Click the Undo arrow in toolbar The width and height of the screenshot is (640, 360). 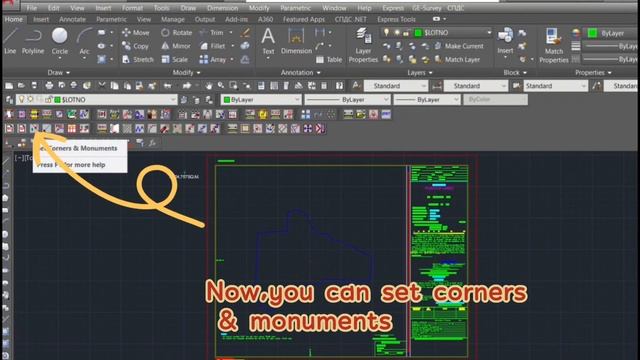point(167,86)
